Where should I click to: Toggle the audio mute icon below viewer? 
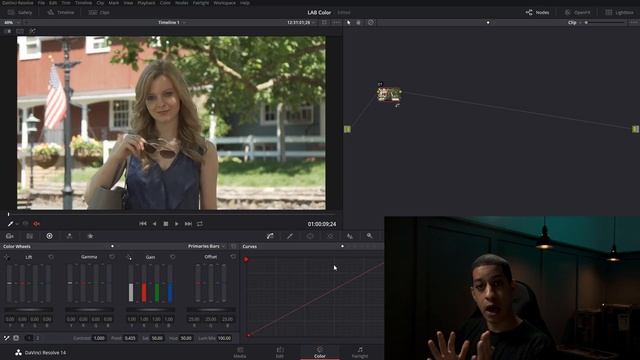pos(37,224)
